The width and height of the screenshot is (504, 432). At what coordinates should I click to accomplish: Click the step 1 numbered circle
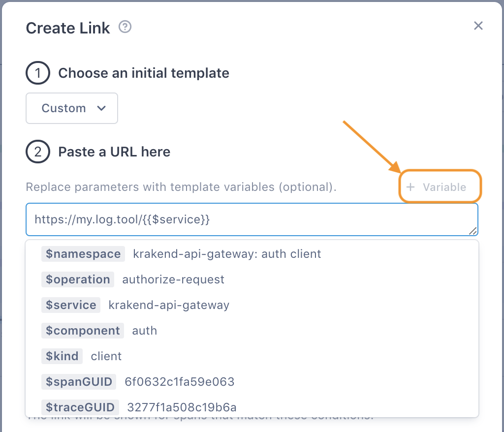click(37, 72)
